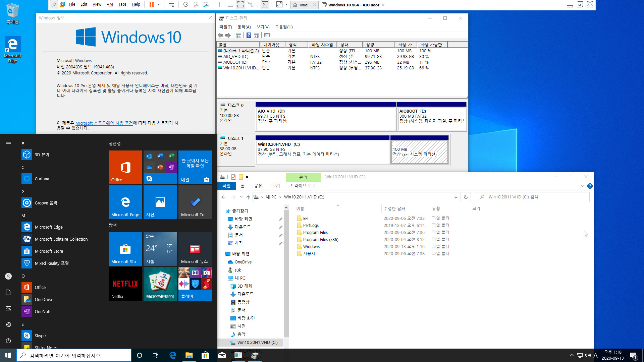This screenshot has width=644, height=362.
Task: Open VMware console view icon
Action: [x=265, y=4]
